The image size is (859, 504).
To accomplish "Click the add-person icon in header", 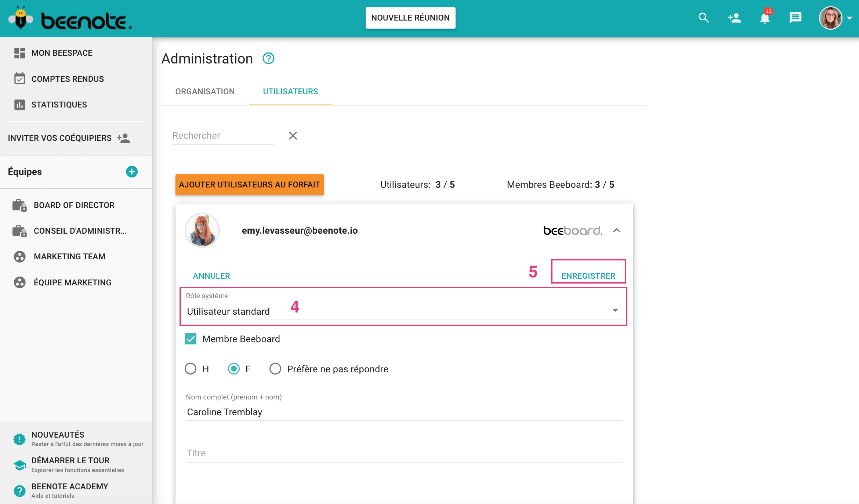I will (734, 18).
